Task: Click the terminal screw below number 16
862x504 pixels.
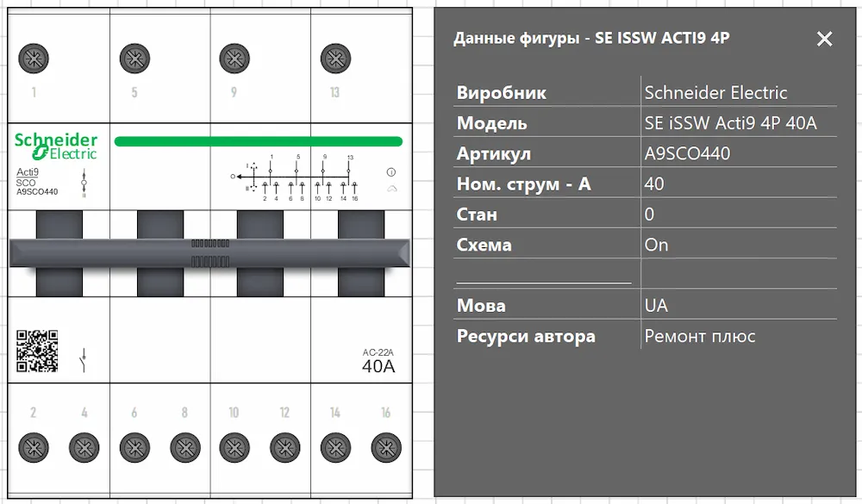Action: pyautogui.click(x=386, y=447)
